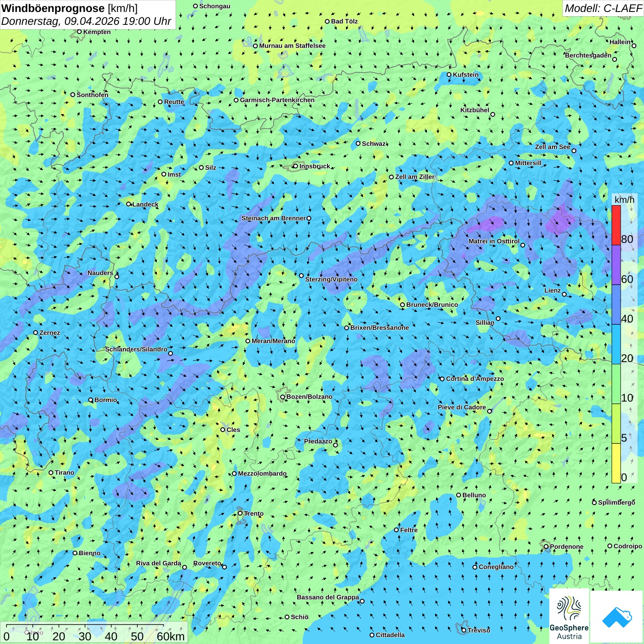This screenshot has width=644, height=644.
Task: Click the Trento city marker
Action: pos(240,513)
